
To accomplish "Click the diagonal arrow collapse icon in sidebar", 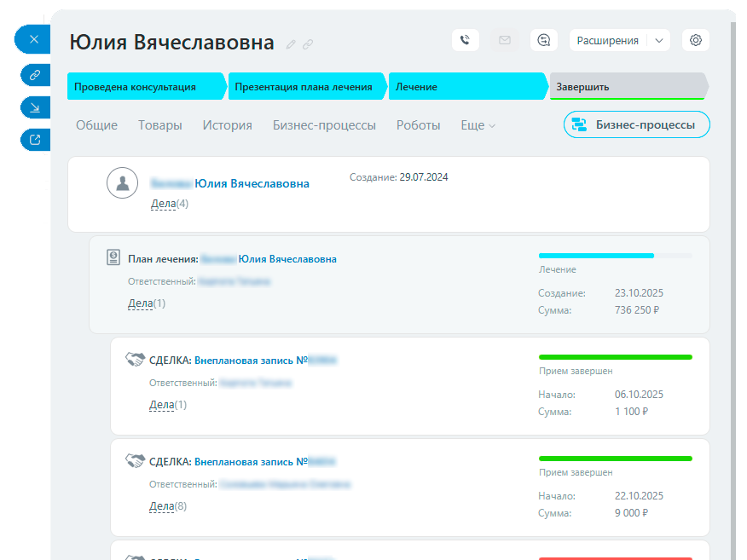I will [35, 107].
